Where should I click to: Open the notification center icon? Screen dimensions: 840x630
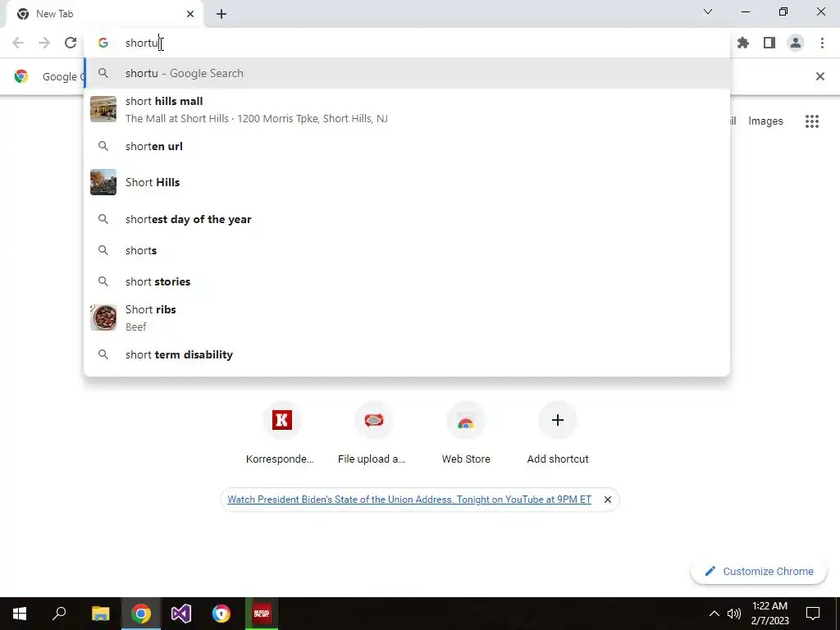coord(813,614)
